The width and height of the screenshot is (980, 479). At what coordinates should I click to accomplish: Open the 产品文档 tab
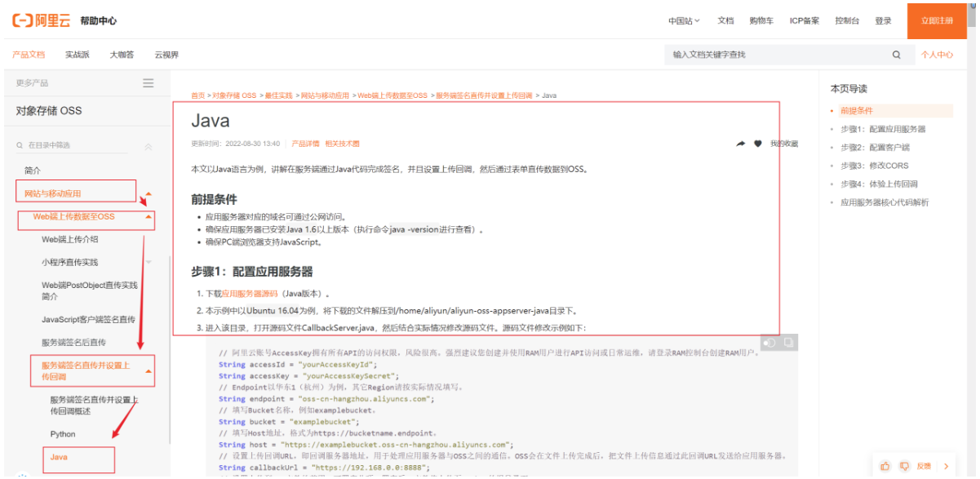pyautogui.click(x=29, y=55)
